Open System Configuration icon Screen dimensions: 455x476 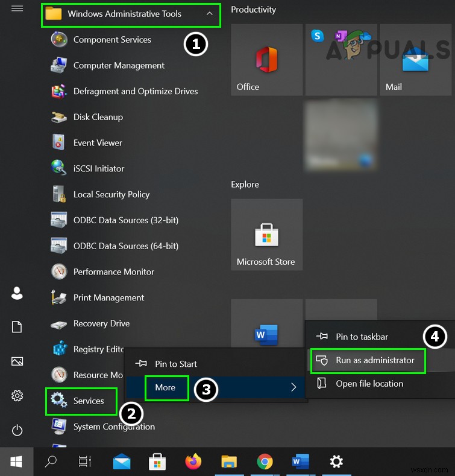point(59,426)
